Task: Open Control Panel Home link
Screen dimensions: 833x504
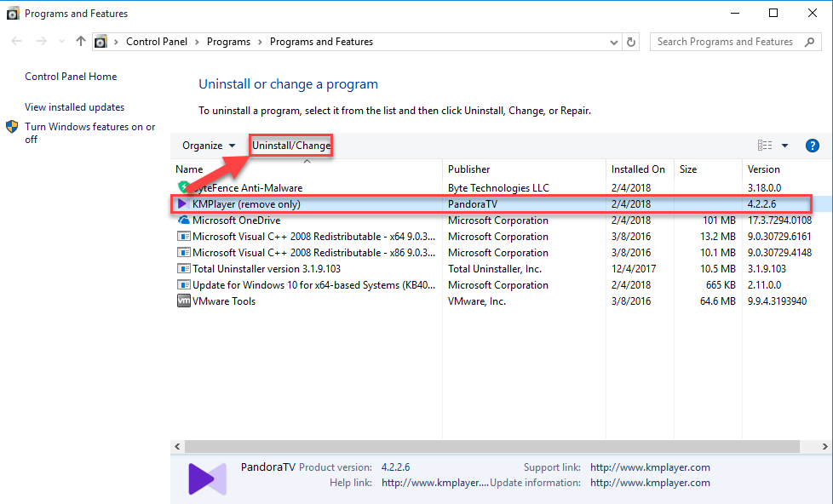Action: click(71, 77)
